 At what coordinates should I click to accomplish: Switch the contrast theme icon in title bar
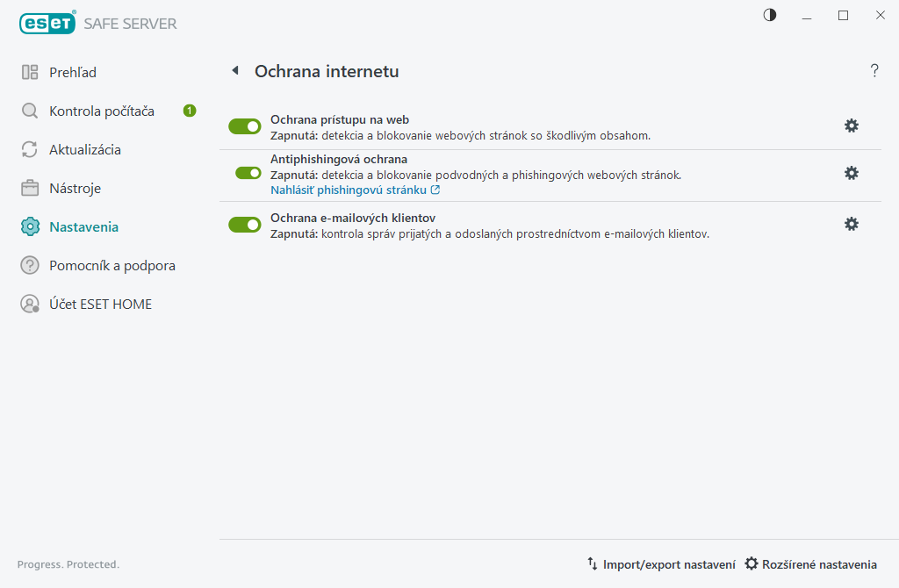pyautogui.click(x=770, y=16)
